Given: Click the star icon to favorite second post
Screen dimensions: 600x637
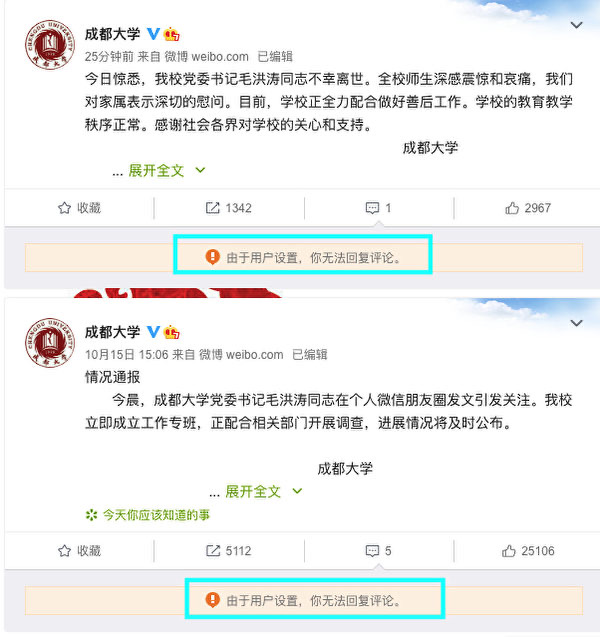Looking at the screenshot, I should pos(64,551).
